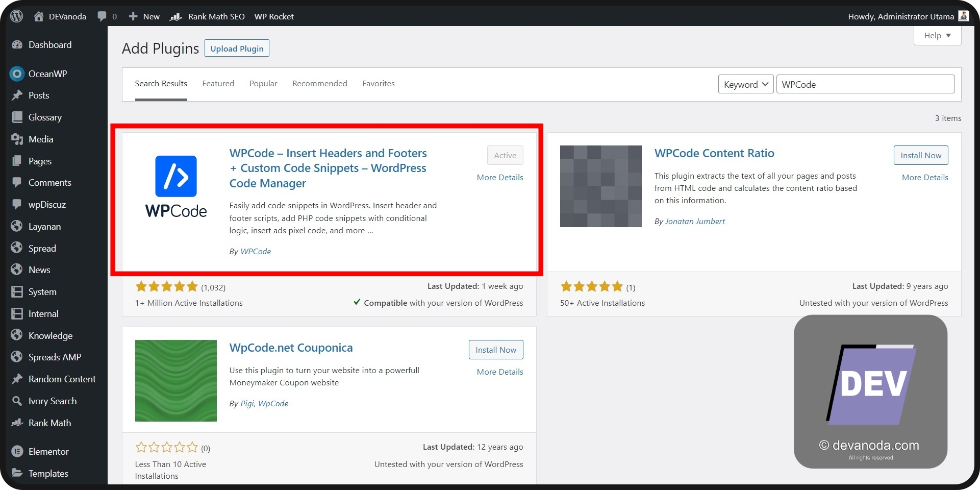View More Details for WPCode Content Ratio

[x=925, y=178]
